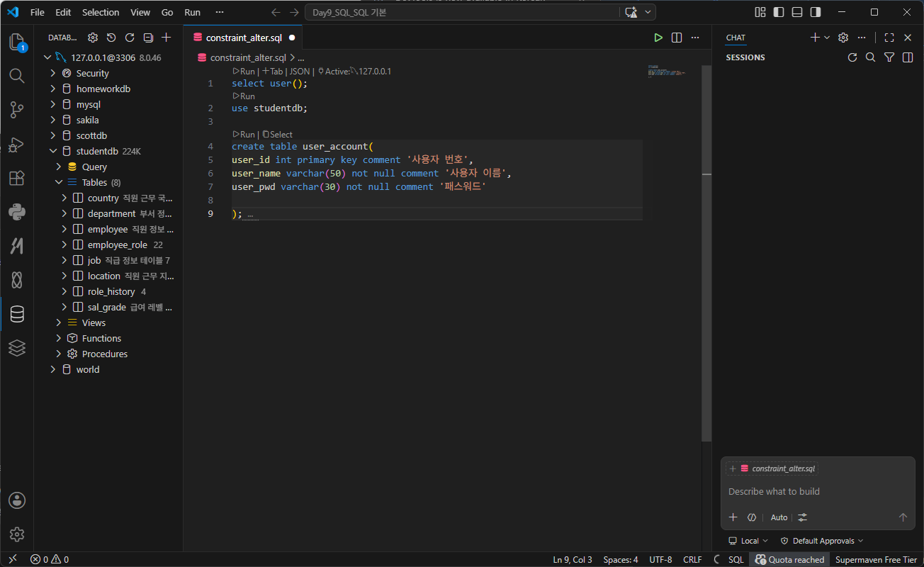The height and width of the screenshot is (567, 924).
Task: Select the constraint_alter.sql editor tab
Action: coord(242,38)
